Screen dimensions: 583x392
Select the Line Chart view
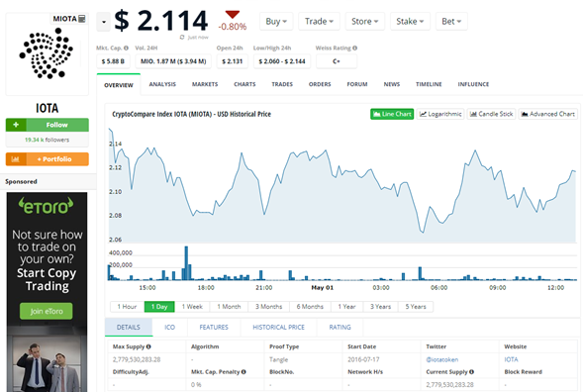click(x=392, y=114)
